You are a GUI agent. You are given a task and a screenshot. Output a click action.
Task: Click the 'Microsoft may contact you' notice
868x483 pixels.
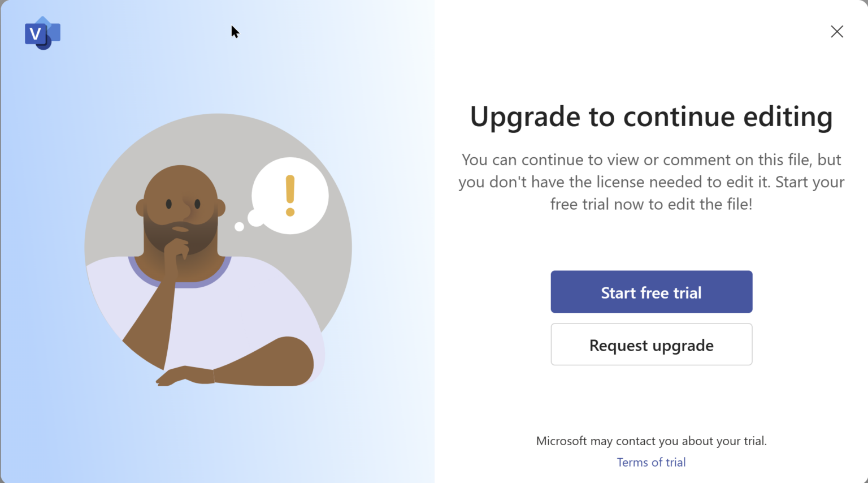click(651, 441)
